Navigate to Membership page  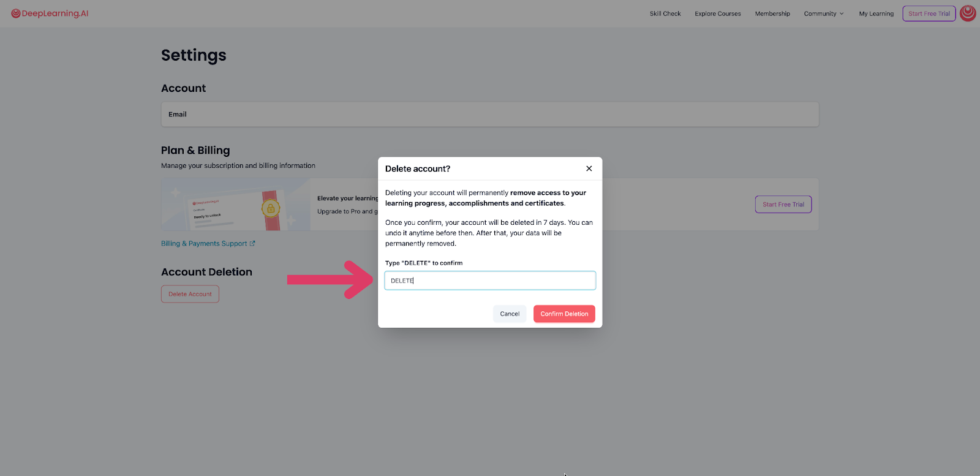(x=772, y=13)
